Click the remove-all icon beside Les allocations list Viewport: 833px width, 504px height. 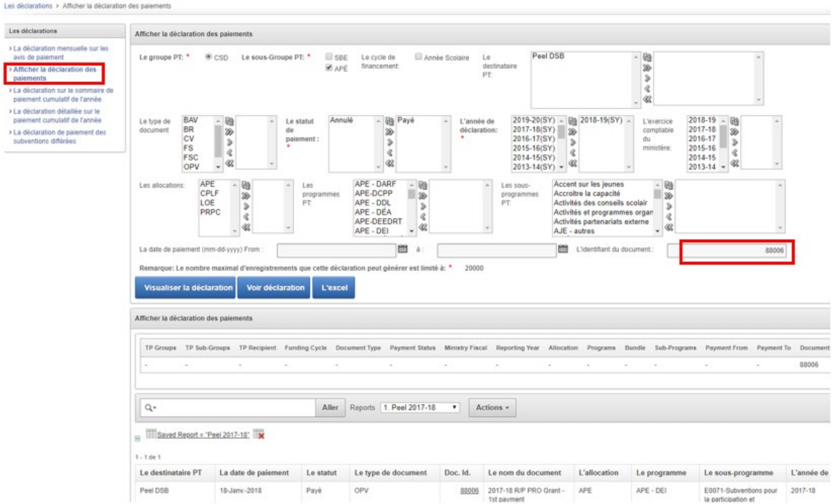click(246, 227)
